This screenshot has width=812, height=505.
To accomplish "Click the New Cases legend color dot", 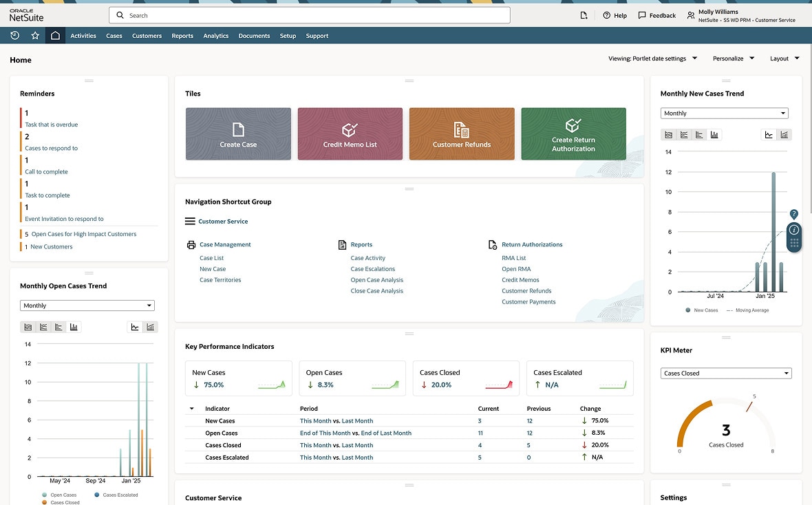I will click(688, 310).
